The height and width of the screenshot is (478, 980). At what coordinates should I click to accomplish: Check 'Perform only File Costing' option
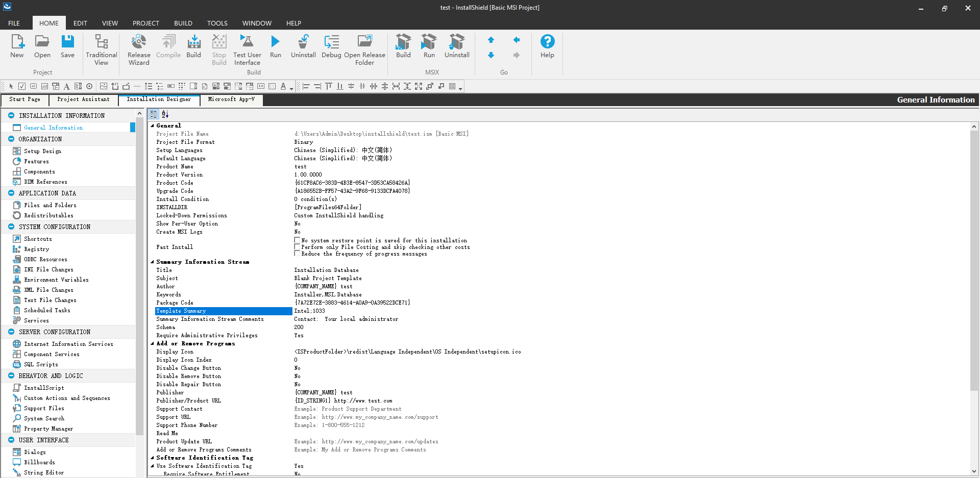click(x=297, y=246)
